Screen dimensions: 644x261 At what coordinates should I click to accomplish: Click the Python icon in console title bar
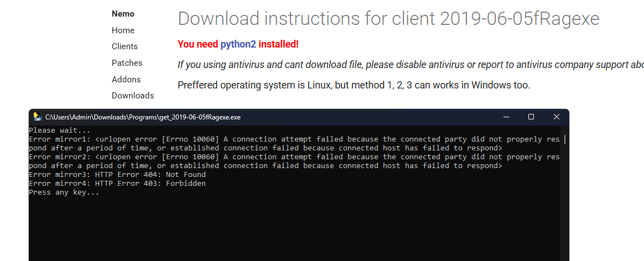click(38, 117)
